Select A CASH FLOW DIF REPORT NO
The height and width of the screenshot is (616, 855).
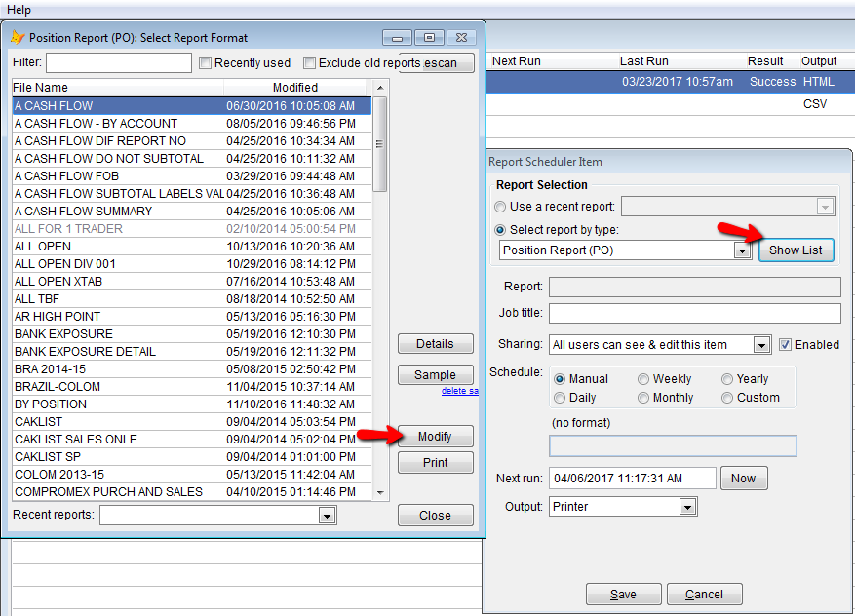192,141
